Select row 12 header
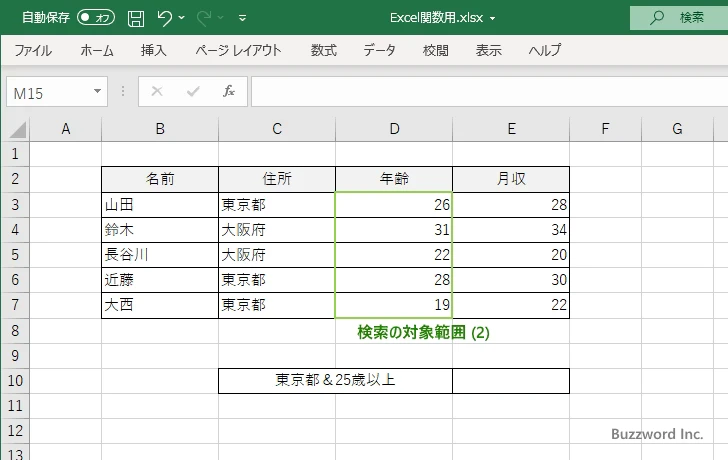728x460 pixels. (15, 431)
